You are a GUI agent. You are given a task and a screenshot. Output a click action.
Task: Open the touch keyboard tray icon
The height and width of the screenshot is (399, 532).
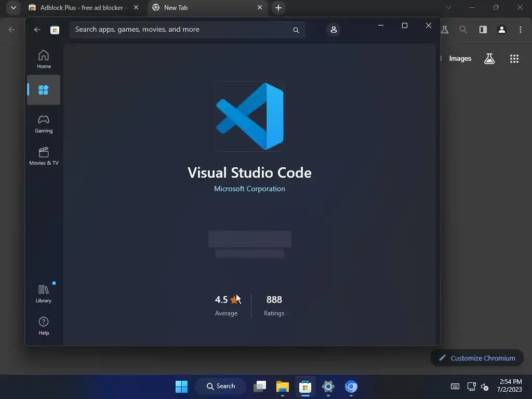455,387
